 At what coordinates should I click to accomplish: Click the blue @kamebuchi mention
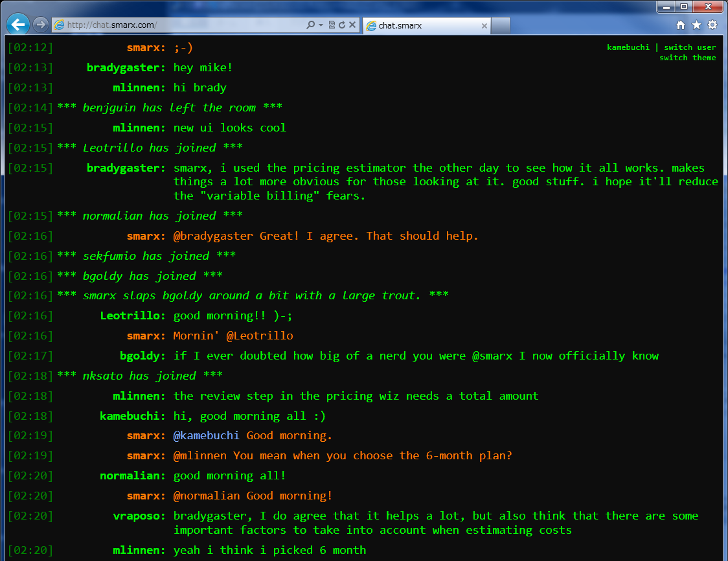206,435
